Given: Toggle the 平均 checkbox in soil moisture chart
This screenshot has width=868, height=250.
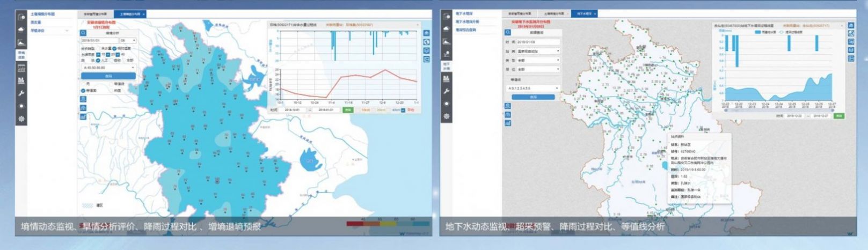Looking at the screenshot, I should coord(403,110).
